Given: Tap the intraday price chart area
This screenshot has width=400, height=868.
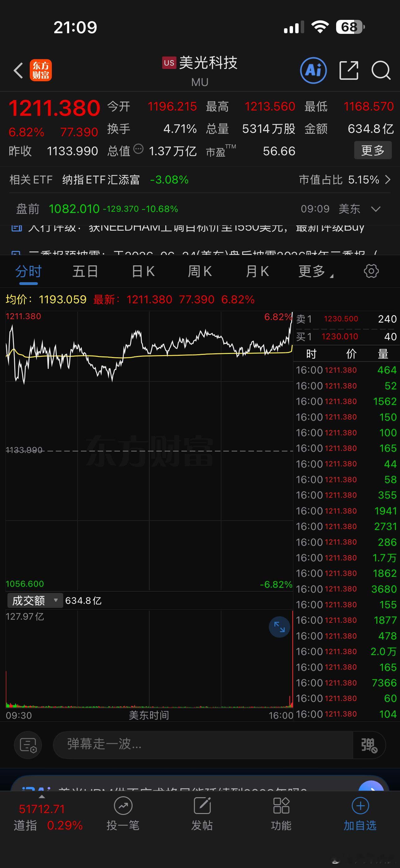Looking at the screenshot, I should click(149, 451).
